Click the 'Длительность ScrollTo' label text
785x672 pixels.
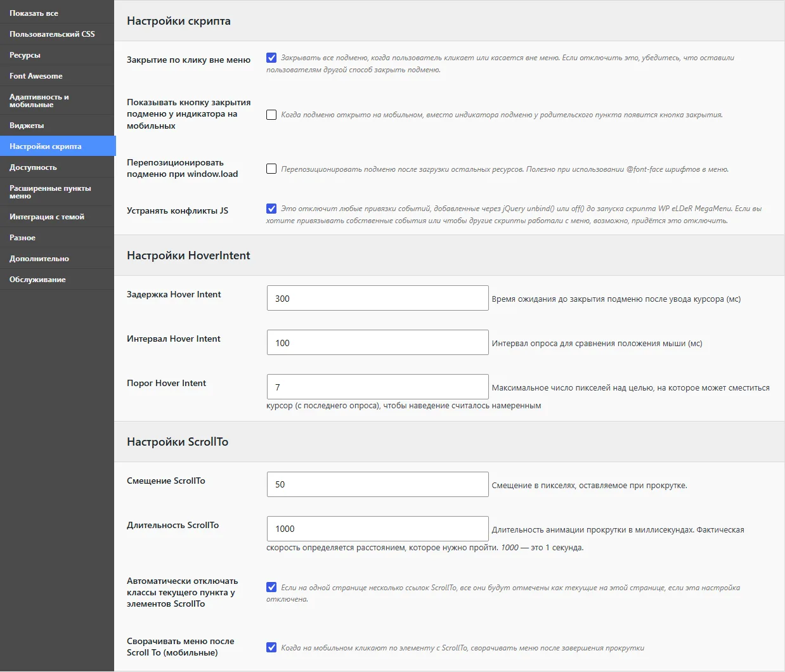[x=172, y=525]
